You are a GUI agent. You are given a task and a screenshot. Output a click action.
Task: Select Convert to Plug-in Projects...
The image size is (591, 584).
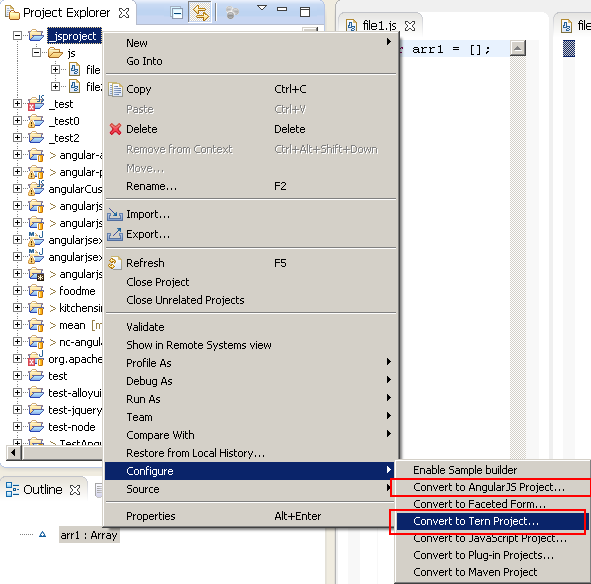tap(492, 555)
